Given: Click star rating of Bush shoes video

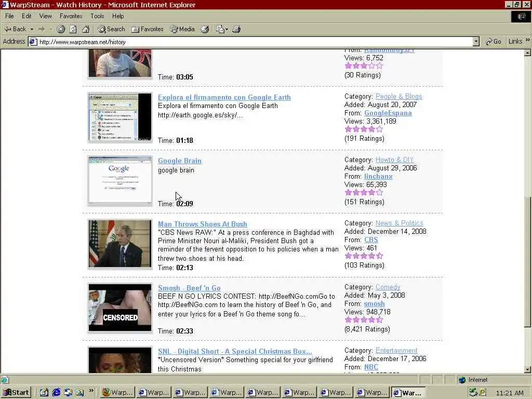Looking at the screenshot, I should point(364,256).
